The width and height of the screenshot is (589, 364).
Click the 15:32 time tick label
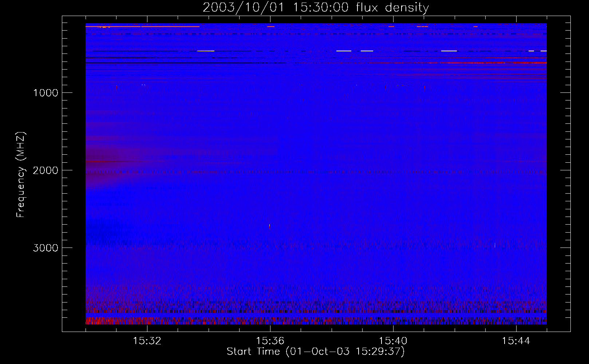click(x=147, y=341)
